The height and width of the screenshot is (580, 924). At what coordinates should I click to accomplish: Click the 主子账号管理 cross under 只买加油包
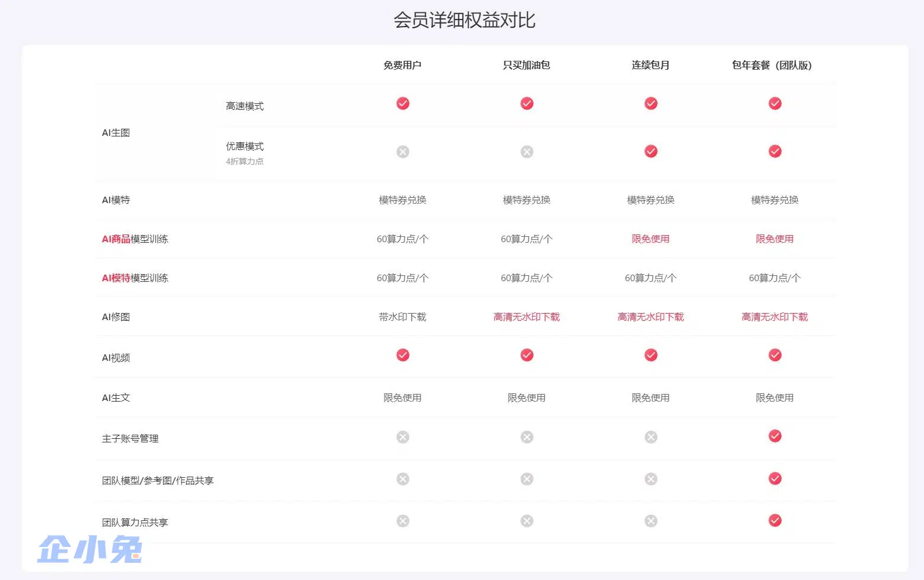pyautogui.click(x=527, y=437)
